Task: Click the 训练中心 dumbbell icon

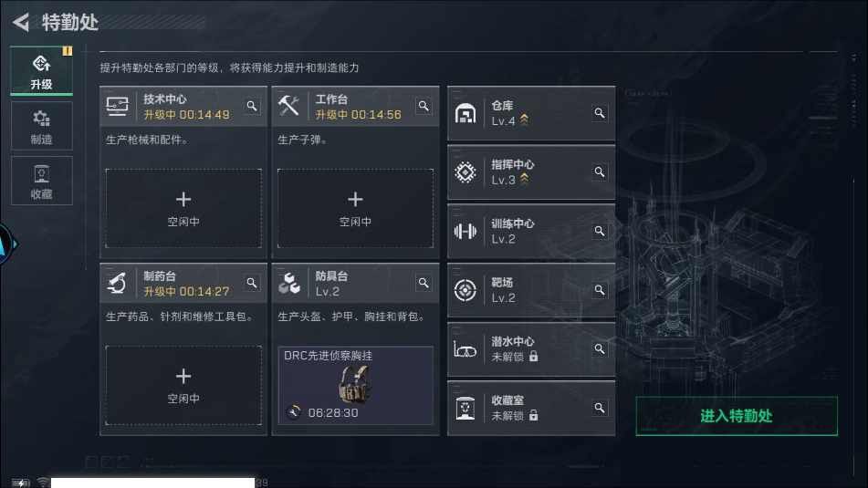Action: (465, 231)
